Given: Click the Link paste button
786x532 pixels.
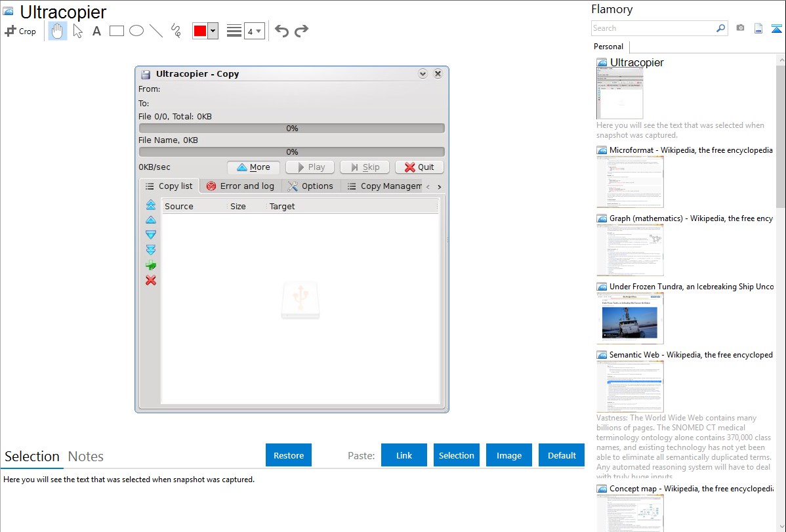Looking at the screenshot, I should pyautogui.click(x=404, y=455).
